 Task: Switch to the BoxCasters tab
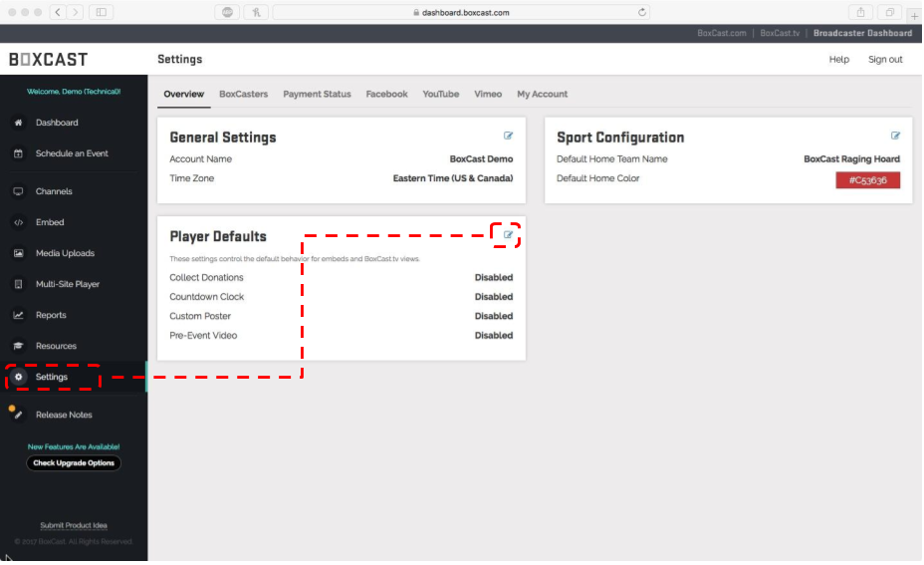(x=243, y=94)
